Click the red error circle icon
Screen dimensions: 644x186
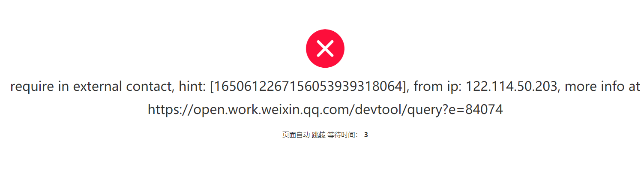(x=325, y=48)
